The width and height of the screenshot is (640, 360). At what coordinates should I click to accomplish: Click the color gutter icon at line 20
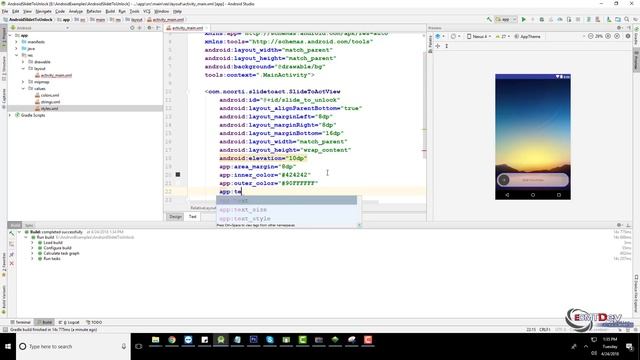[178, 175]
